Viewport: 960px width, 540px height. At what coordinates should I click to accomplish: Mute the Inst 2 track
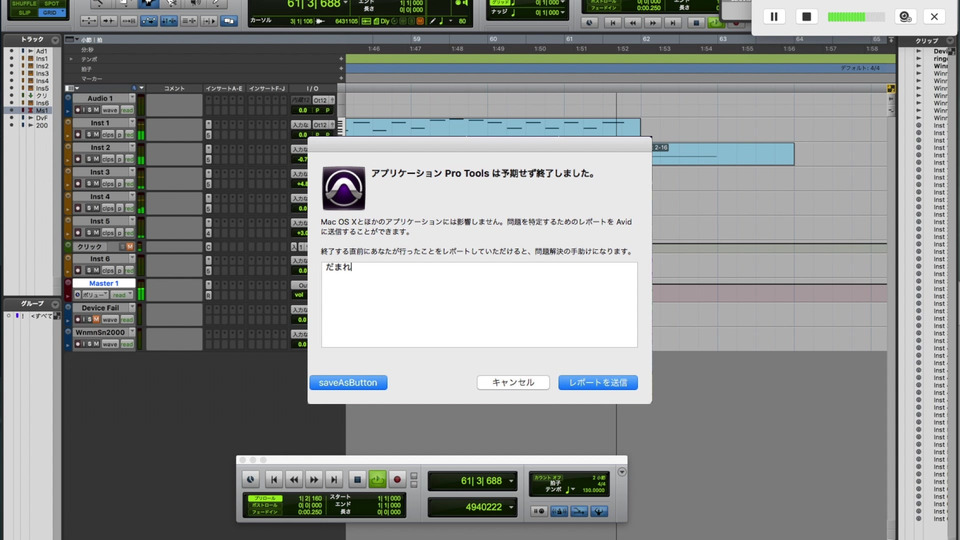[96, 159]
